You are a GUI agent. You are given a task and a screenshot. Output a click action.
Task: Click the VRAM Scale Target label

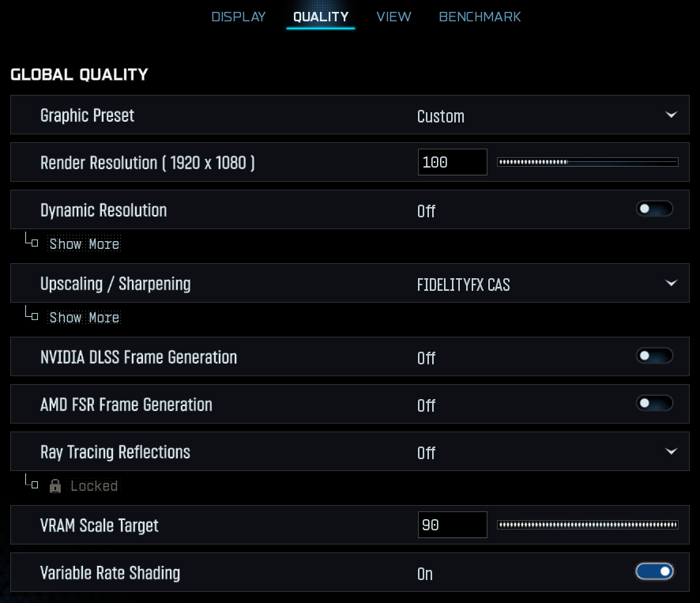99,526
